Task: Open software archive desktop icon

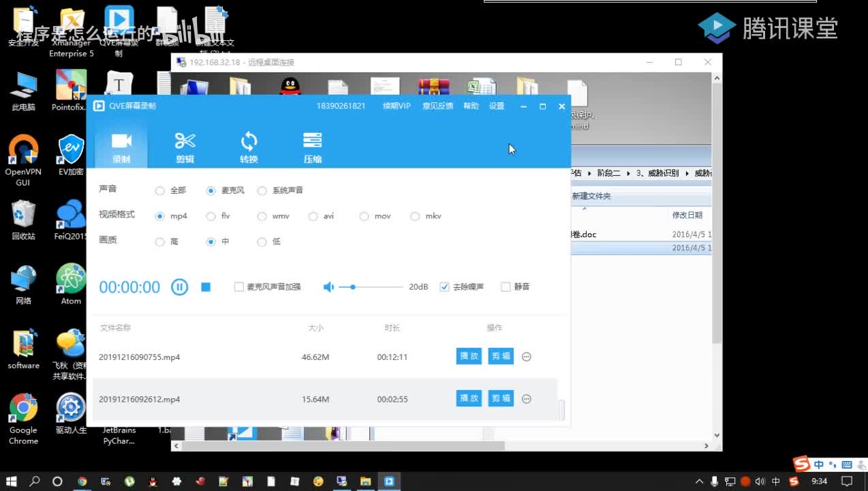Action: click(x=23, y=349)
